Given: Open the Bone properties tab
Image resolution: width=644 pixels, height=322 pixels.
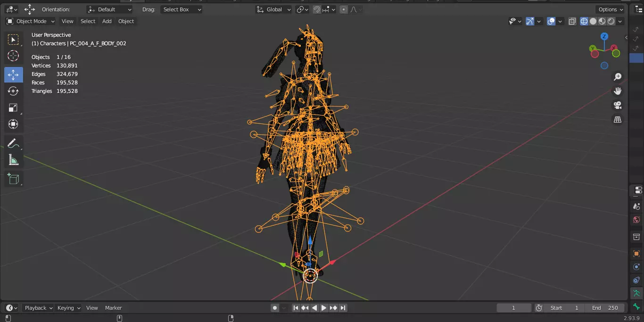Looking at the screenshot, I should (x=636, y=306).
